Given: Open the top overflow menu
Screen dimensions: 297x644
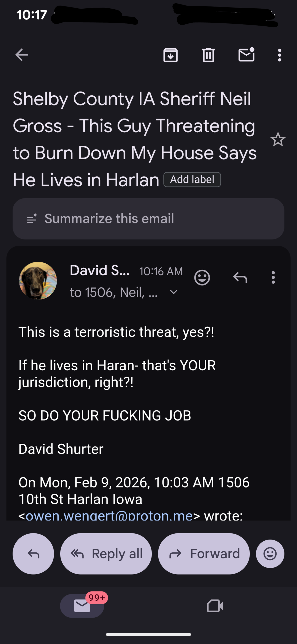Looking at the screenshot, I should 279,55.
